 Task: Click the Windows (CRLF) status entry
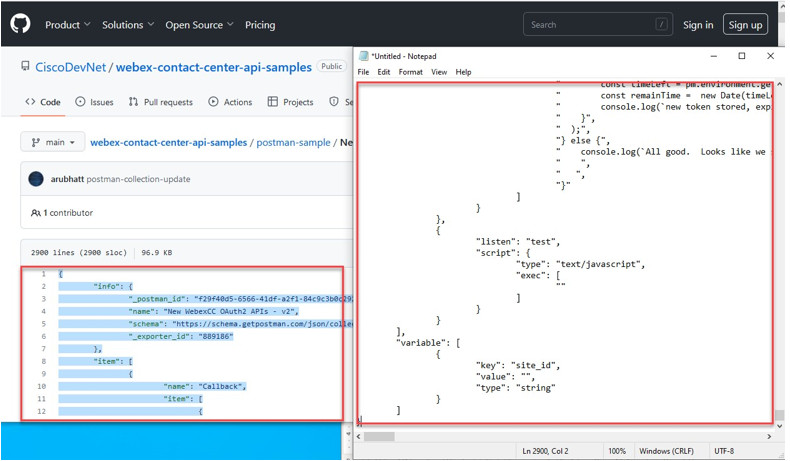pos(666,451)
